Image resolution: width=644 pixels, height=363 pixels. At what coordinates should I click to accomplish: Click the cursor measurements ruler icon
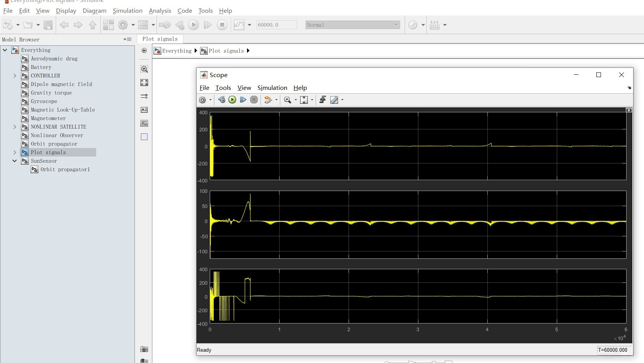334,100
